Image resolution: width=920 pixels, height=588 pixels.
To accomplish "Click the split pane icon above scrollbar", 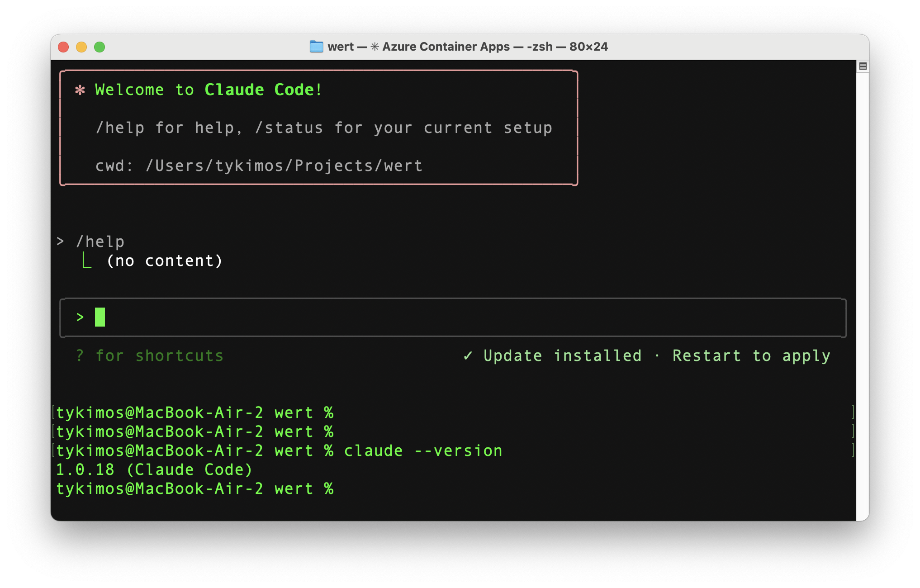I will [863, 66].
